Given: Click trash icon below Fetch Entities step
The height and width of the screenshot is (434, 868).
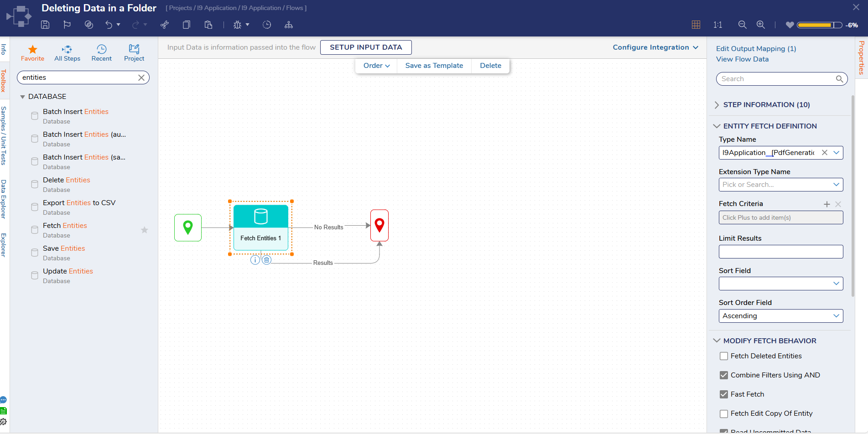Looking at the screenshot, I should click(x=267, y=260).
